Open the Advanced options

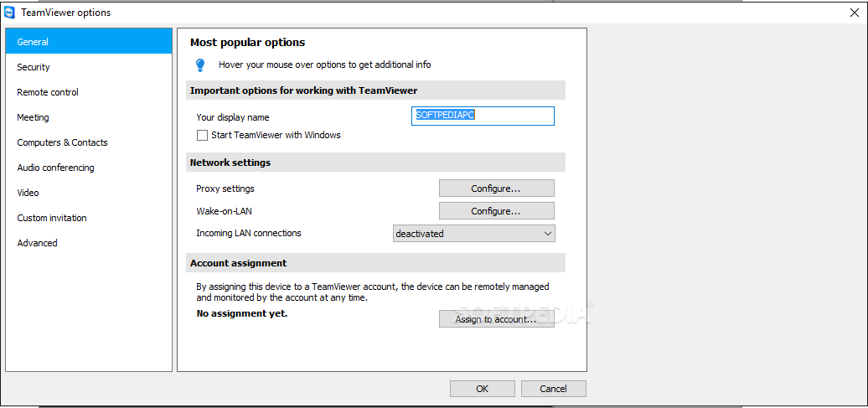(89, 242)
